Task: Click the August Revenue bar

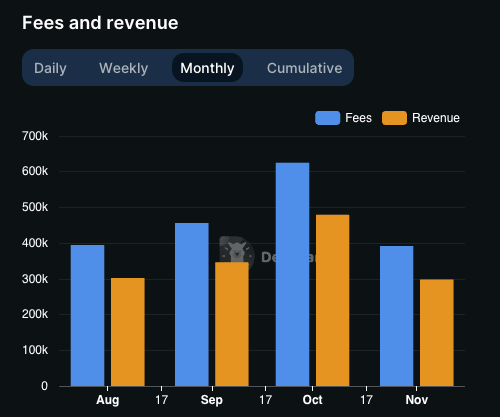Action: click(x=128, y=332)
